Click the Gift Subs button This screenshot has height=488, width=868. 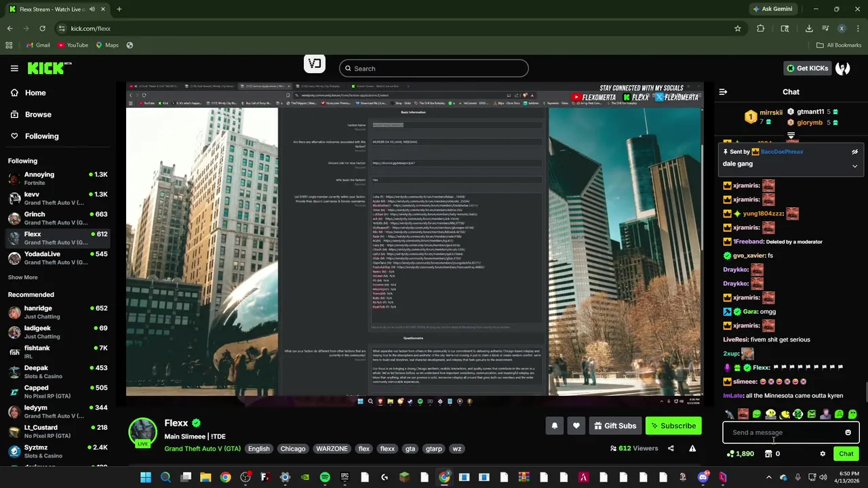tap(615, 426)
